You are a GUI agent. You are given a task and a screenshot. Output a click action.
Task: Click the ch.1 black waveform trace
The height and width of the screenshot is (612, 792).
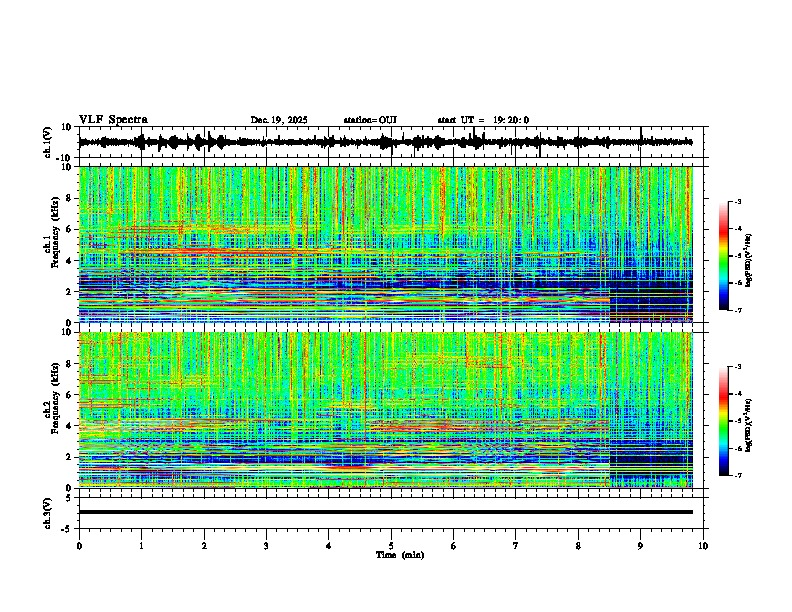pyautogui.click(x=385, y=142)
